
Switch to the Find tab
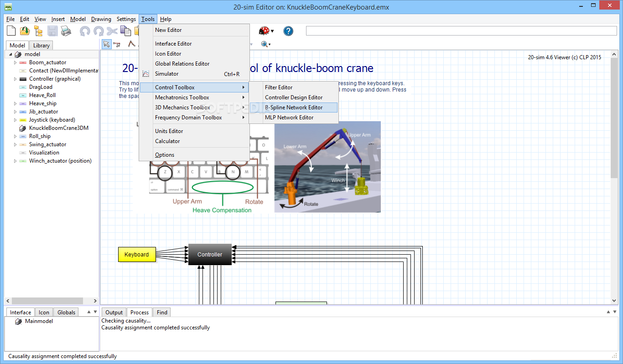click(162, 313)
